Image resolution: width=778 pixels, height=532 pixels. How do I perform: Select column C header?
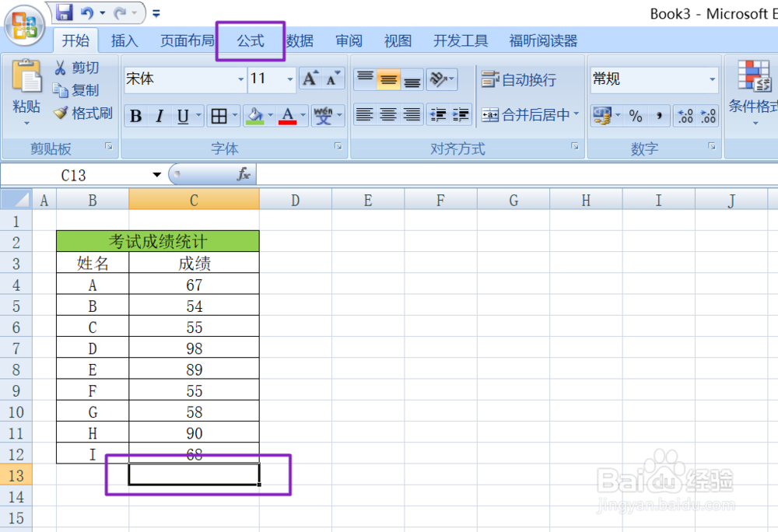194,200
